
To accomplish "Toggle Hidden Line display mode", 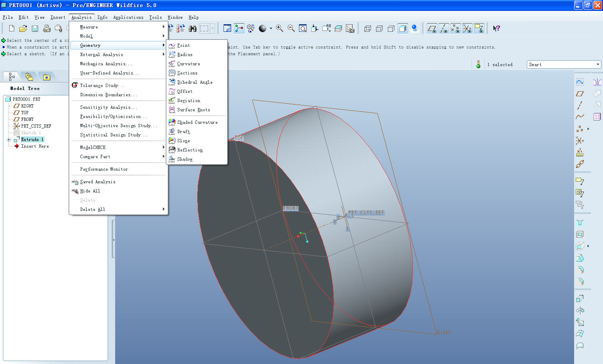I will [379, 28].
